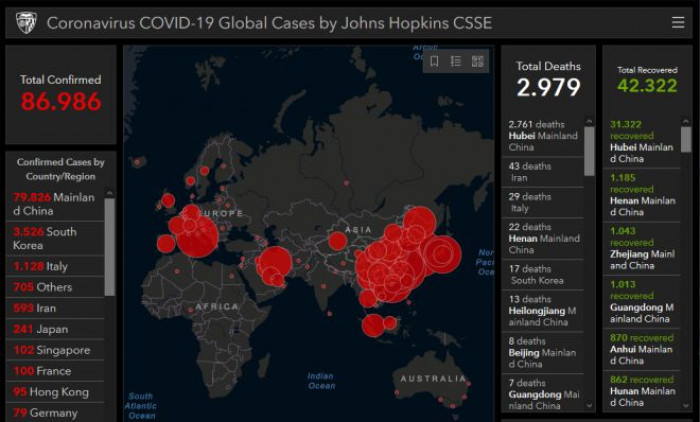700x422 pixels.
Task: Select South Korea with 3.526 cases
Action: [x=55, y=238]
